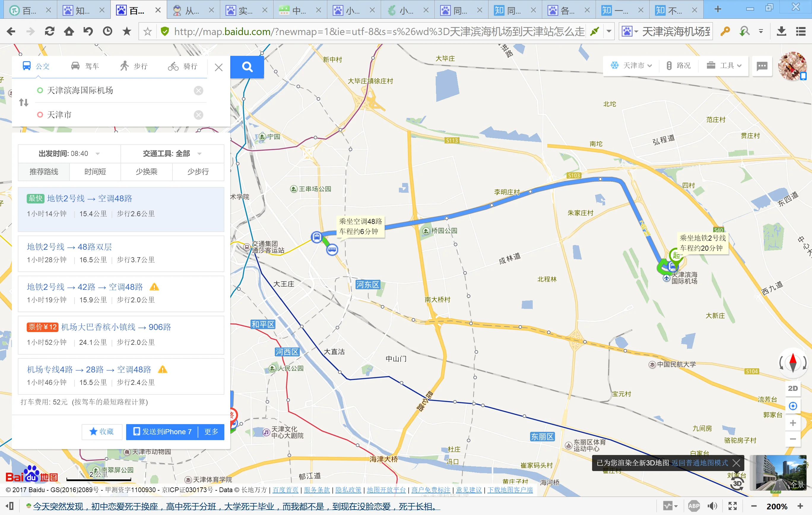Select the 驾车 driving mode icon
Screen dimensions: 812x515
point(76,66)
